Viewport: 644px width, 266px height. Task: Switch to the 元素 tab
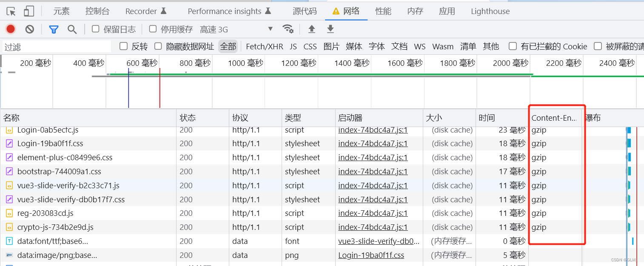[x=62, y=11]
